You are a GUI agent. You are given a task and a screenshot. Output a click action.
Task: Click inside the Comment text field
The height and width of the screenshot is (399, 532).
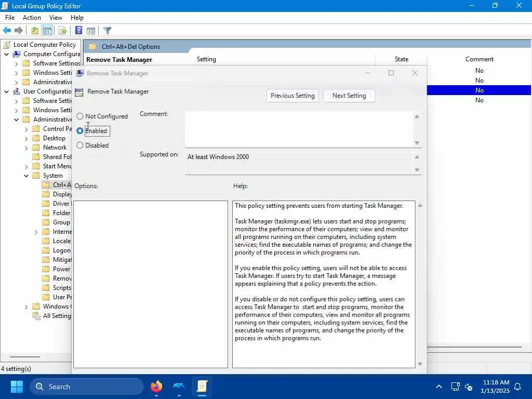299,129
